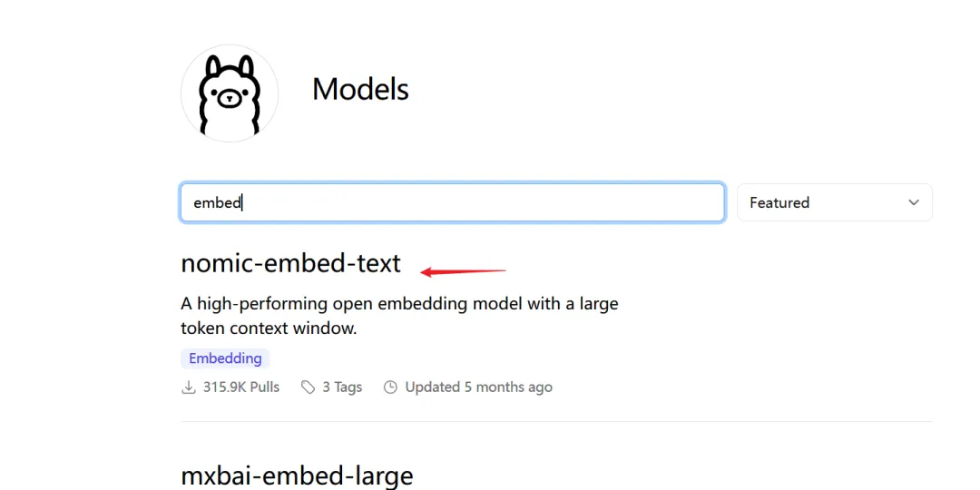
Task: Click the 'token context window.' description line
Action: (269, 328)
